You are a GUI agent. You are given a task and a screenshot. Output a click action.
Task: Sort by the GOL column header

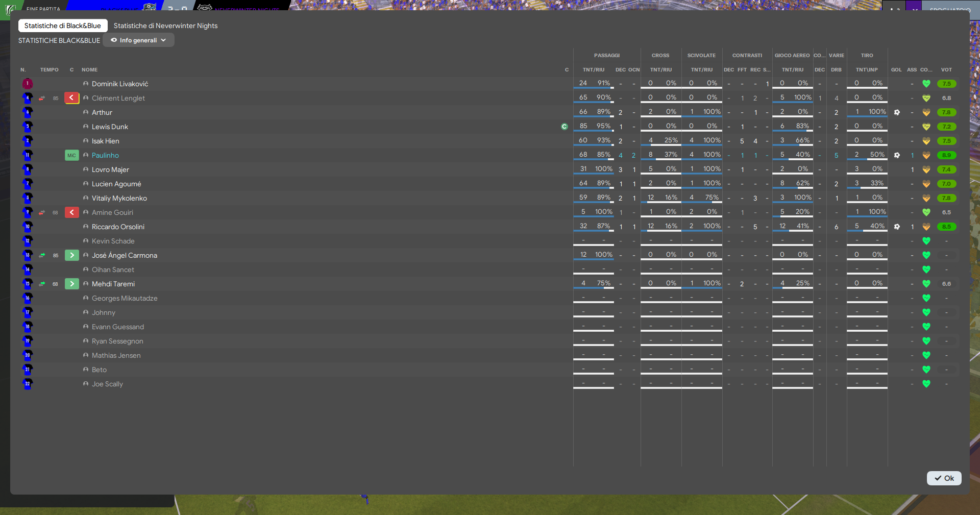click(x=896, y=70)
